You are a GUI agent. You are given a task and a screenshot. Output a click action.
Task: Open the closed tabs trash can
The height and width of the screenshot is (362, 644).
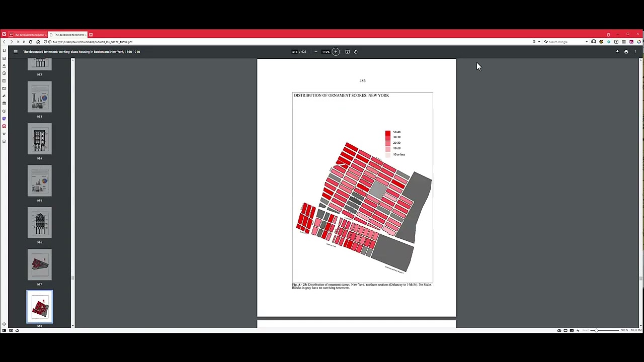coord(608,35)
